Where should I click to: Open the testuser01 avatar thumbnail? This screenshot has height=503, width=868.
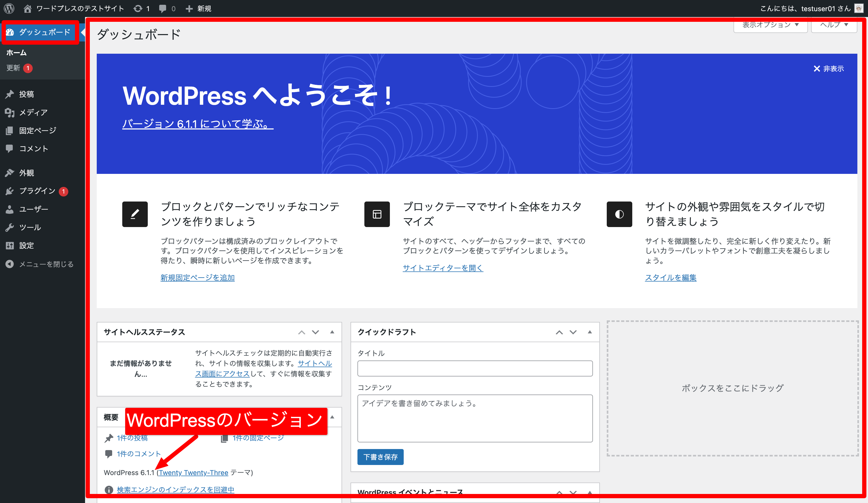click(858, 8)
